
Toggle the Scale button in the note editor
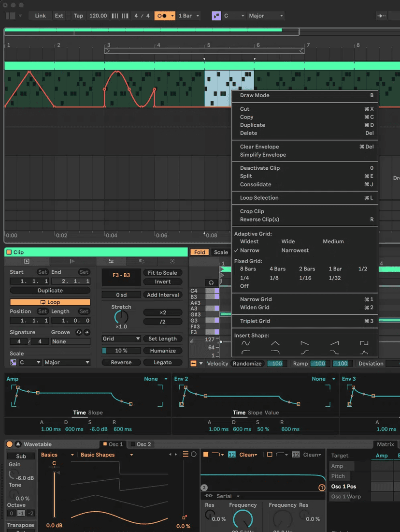[x=221, y=252]
